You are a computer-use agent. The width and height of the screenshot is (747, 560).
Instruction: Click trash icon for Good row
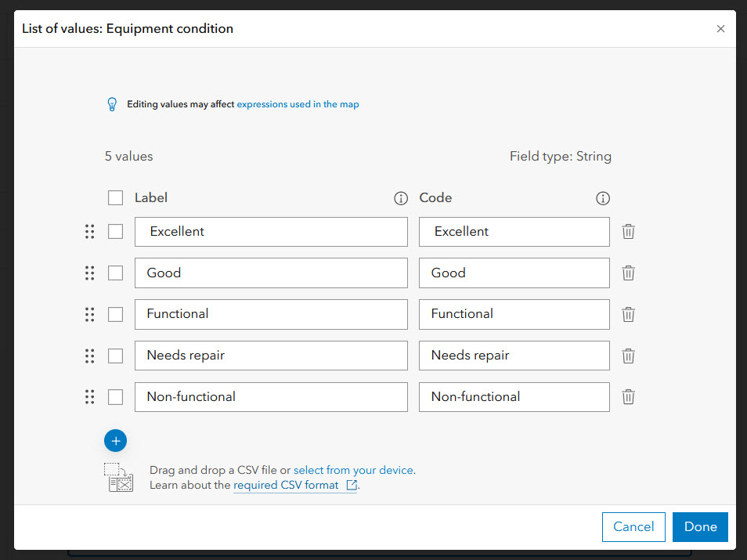(628, 273)
